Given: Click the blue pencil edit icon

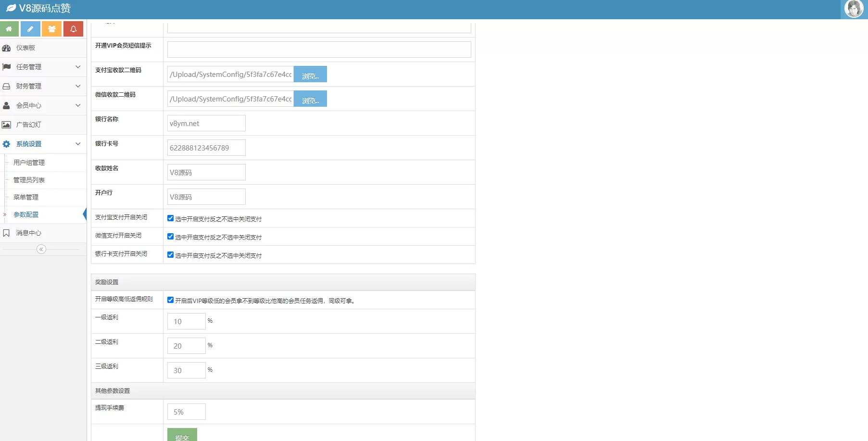Looking at the screenshot, I should 30,29.
